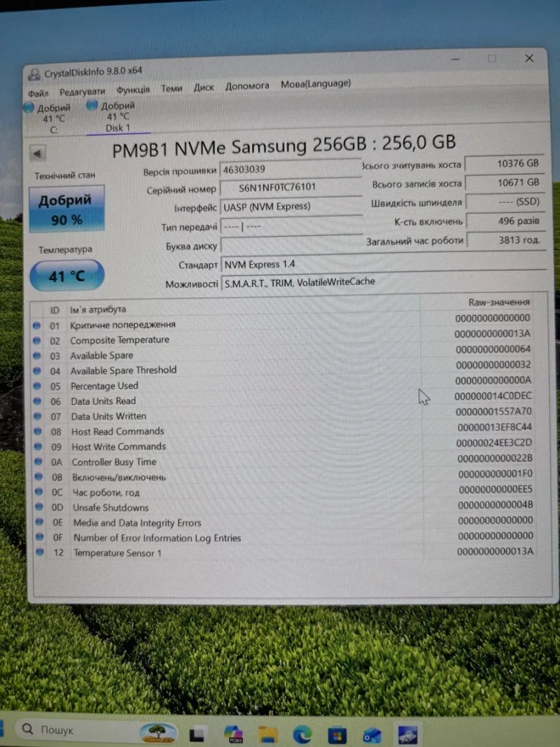The image size is (560, 747).
Task: Open Task View from the taskbar
Action: click(197, 734)
